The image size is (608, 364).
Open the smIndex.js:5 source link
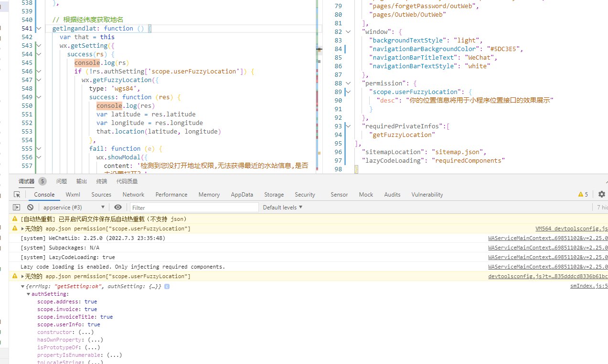point(589,286)
